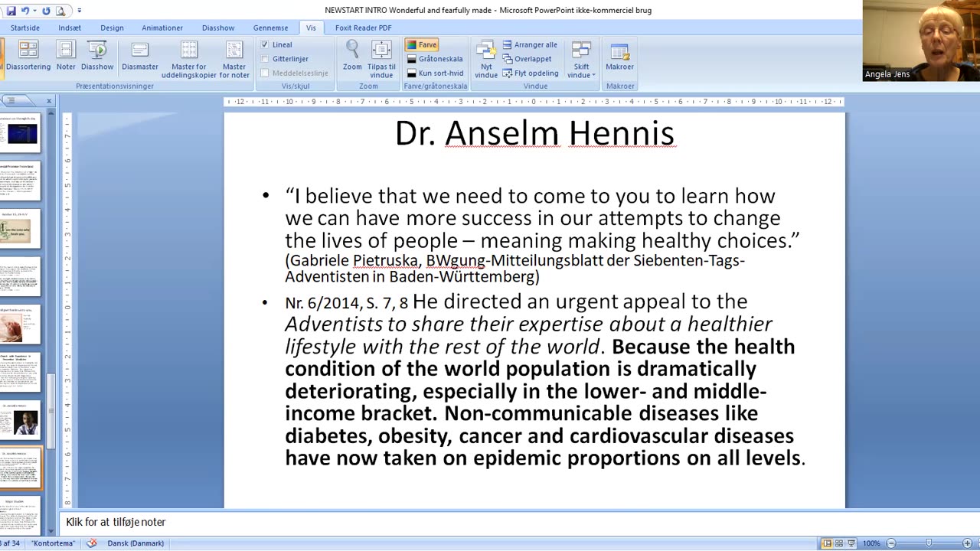
Task: Open the Startside tab
Action: tap(24, 28)
